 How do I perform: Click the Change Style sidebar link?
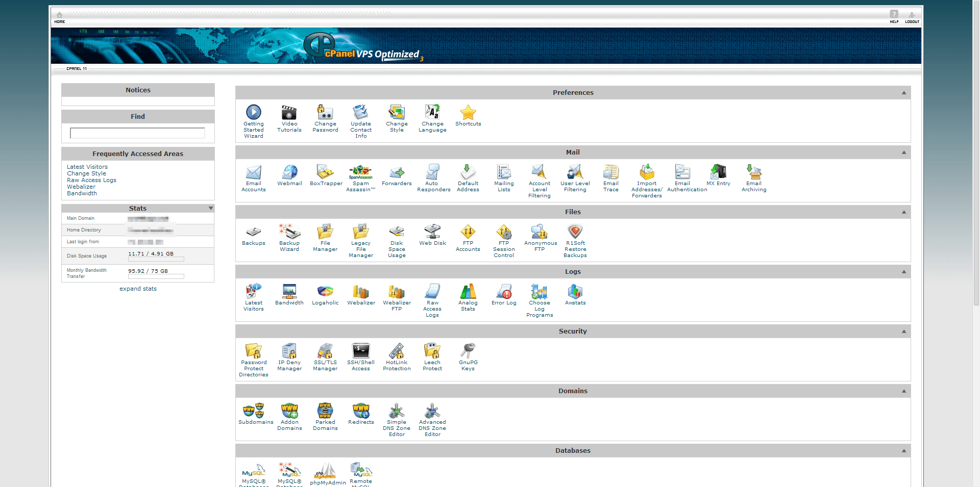click(x=86, y=173)
